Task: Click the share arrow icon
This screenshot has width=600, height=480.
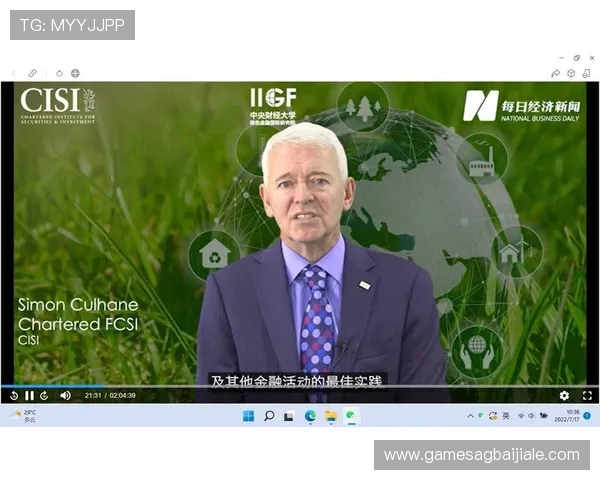Action: click(x=556, y=73)
